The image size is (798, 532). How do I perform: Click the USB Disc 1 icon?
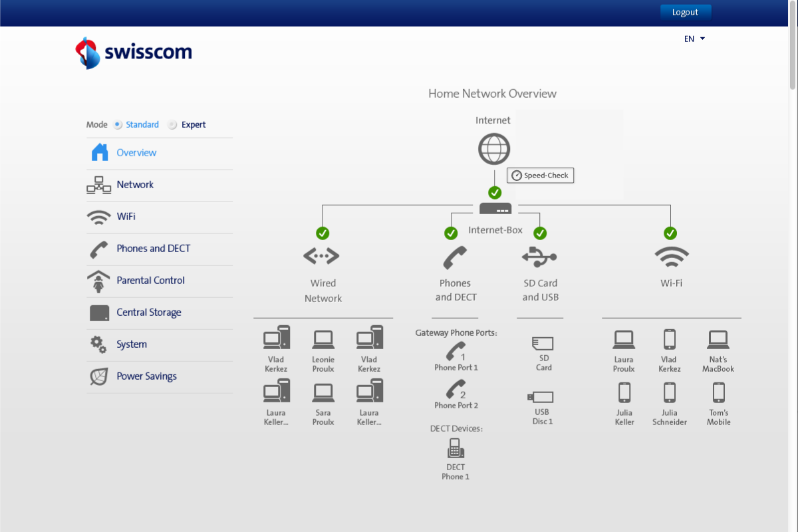[x=541, y=397]
